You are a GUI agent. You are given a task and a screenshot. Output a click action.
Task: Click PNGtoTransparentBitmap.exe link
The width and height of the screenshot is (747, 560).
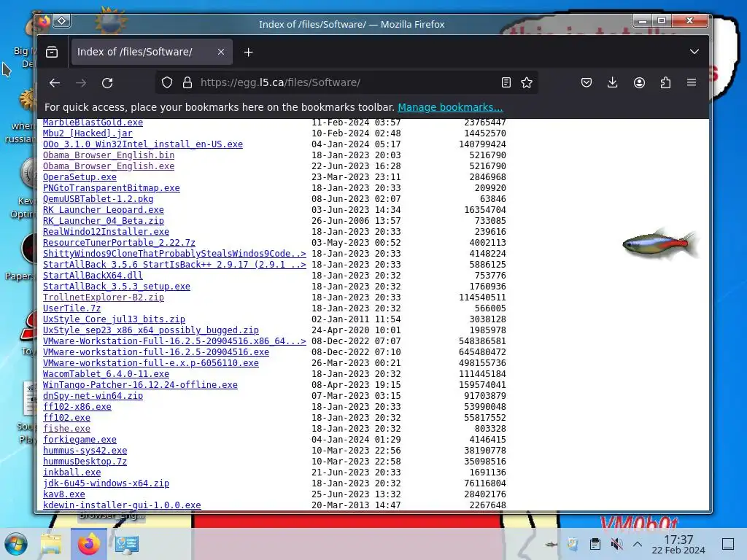112,188
